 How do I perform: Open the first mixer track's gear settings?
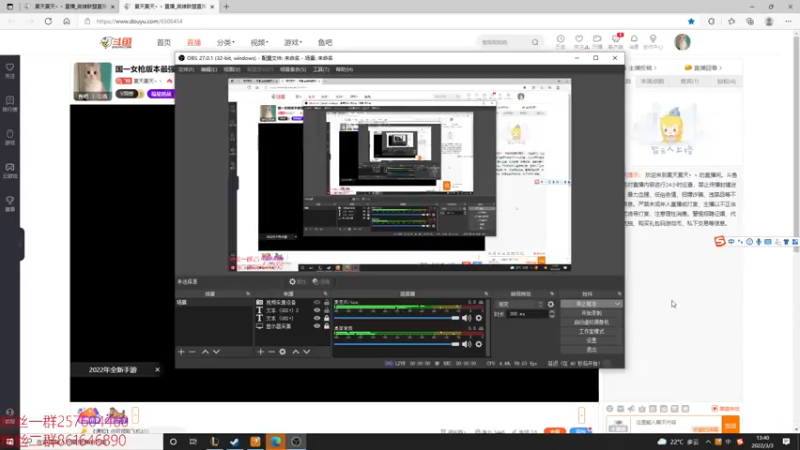(479, 318)
